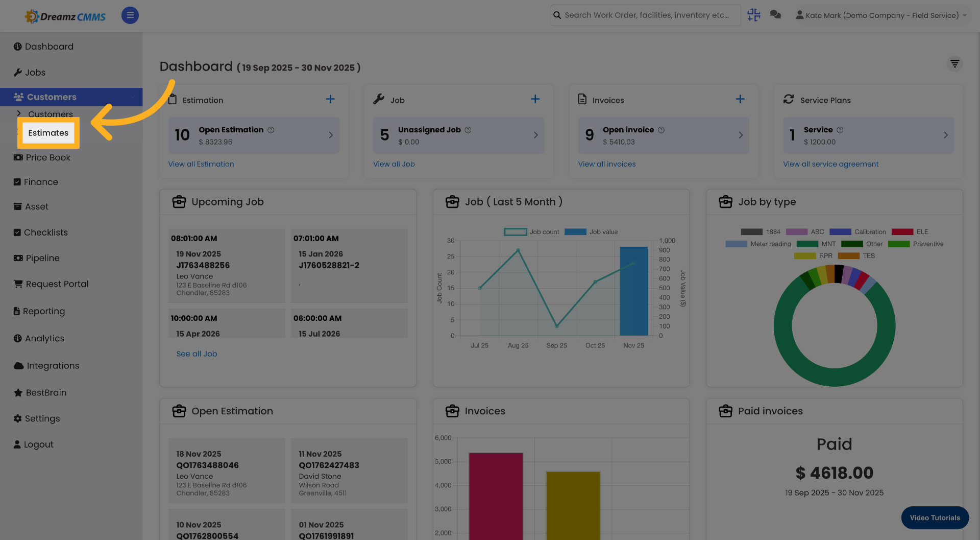The height and width of the screenshot is (540, 980).
Task: Select Settings from the sidebar menu
Action: (x=43, y=418)
